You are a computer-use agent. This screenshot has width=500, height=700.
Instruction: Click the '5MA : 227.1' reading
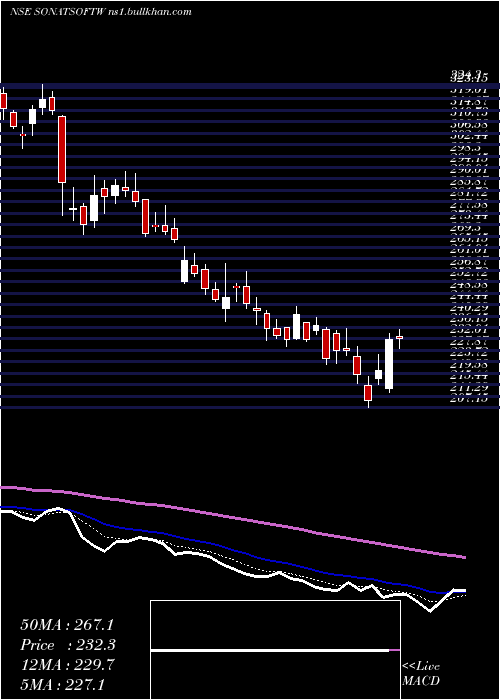[x=62, y=684]
